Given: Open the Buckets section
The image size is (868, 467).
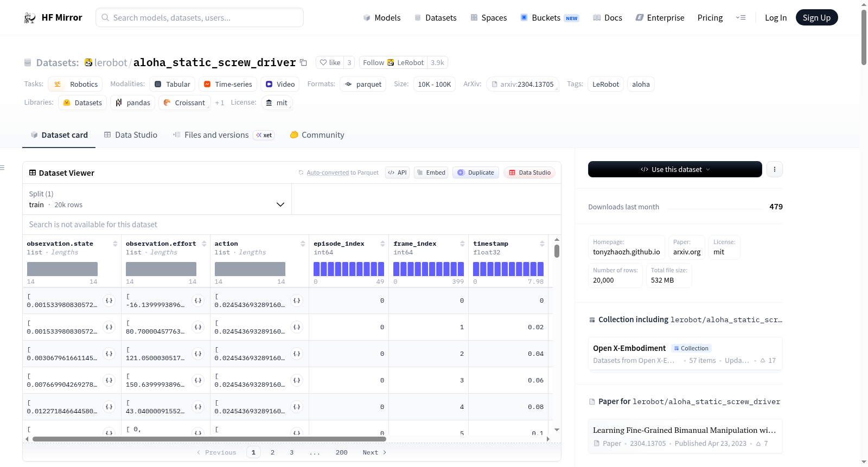Looking at the screenshot, I should 550,18.
